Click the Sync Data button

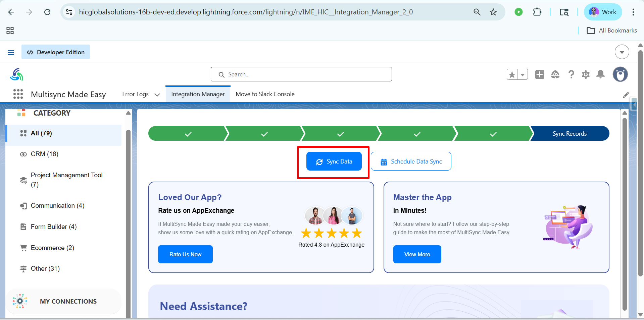[x=334, y=161]
